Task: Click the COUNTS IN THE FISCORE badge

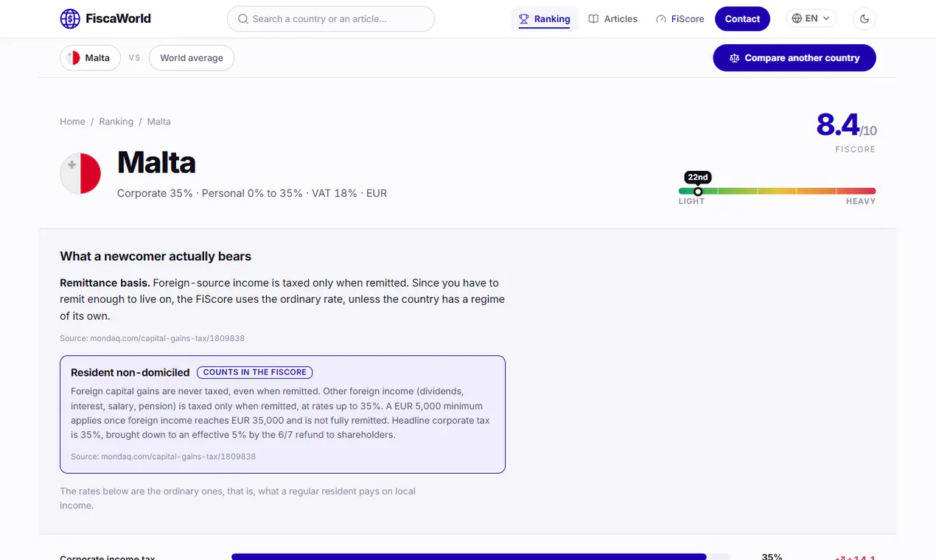Action: tap(255, 372)
